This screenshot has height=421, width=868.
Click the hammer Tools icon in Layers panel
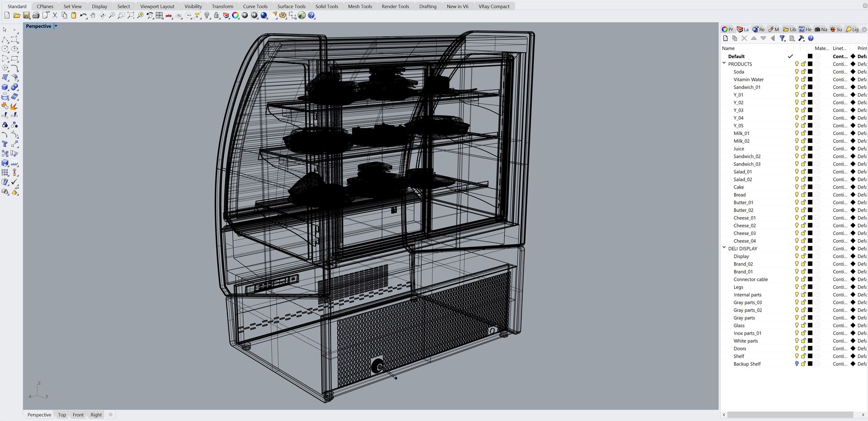[x=801, y=38]
